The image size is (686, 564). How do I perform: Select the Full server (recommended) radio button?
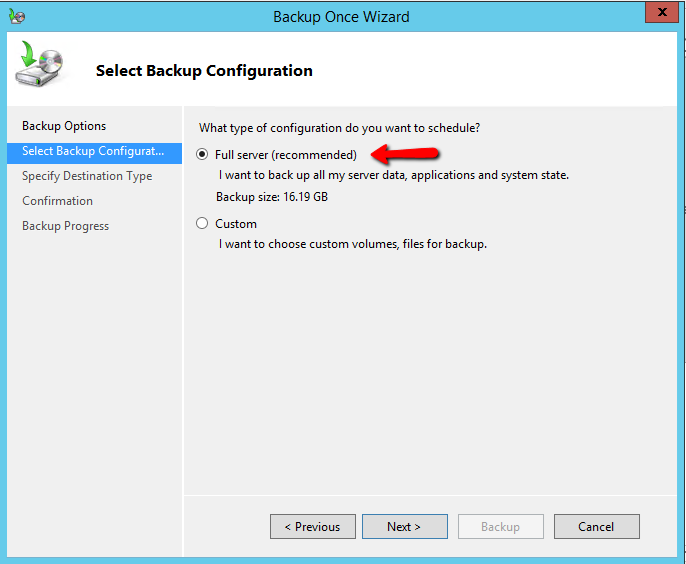(202, 154)
